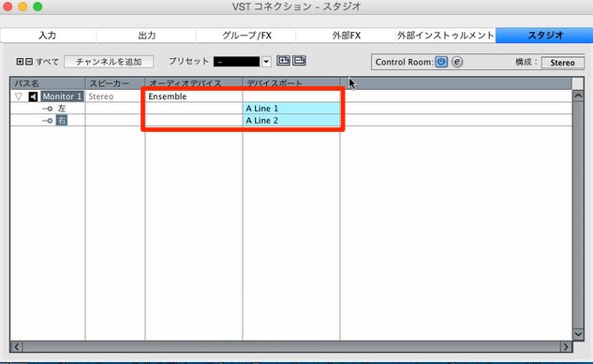Delete preset with the remove-preset icon
This screenshot has width=593, height=364.
tap(299, 61)
